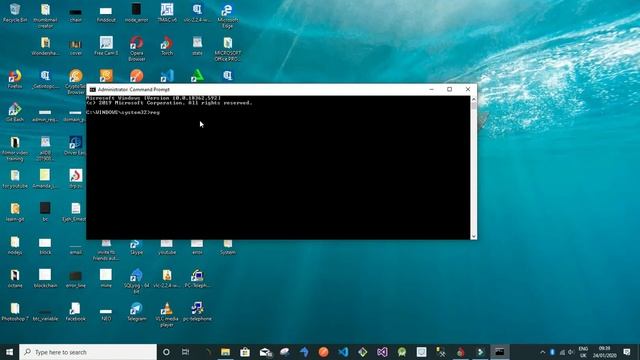The width and height of the screenshot is (640, 360).
Task: Select the MICROSOFT Office PRO desktop icon
Action: click(227, 49)
